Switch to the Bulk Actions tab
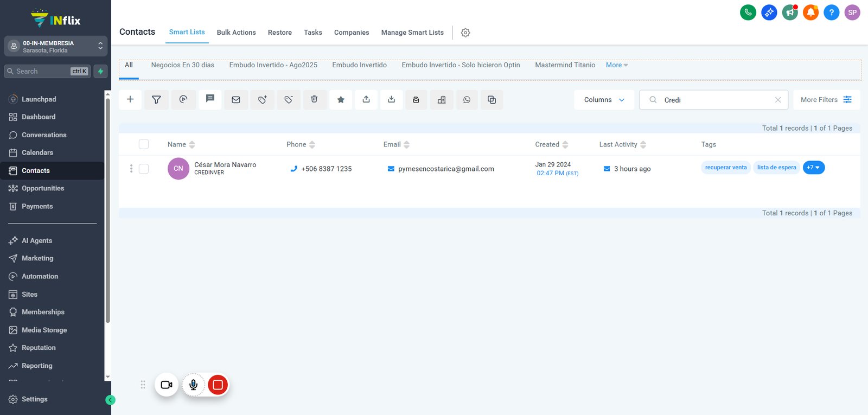 (x=237, y=33)
